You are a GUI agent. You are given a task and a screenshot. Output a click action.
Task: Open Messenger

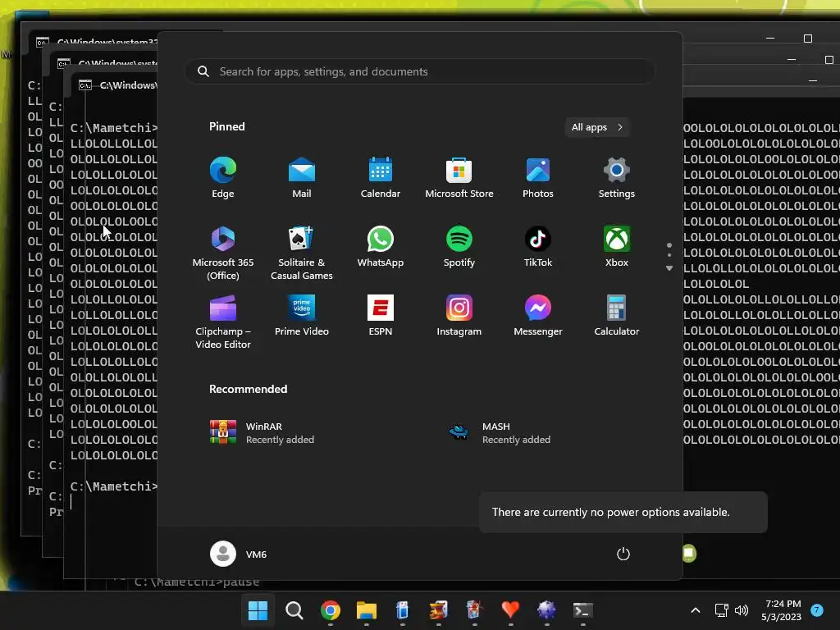point(538,316)
